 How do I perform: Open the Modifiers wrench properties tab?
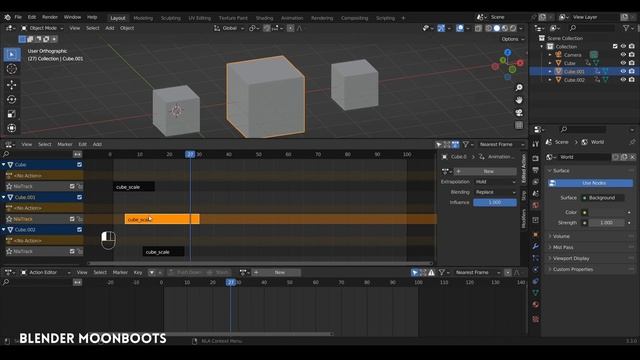pos(536,246)
